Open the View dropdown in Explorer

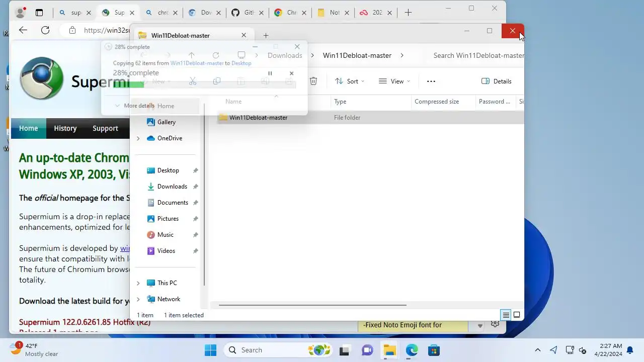(394, 81)
